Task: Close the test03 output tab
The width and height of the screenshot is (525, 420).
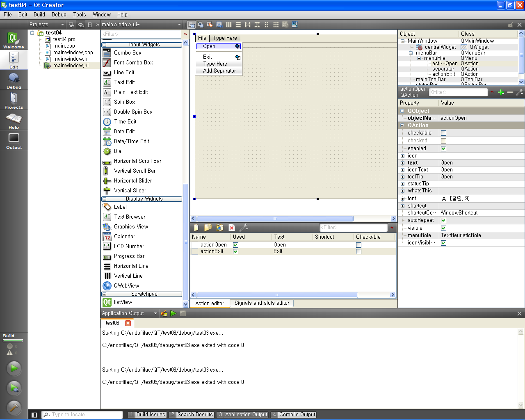Action: (128, 323)
